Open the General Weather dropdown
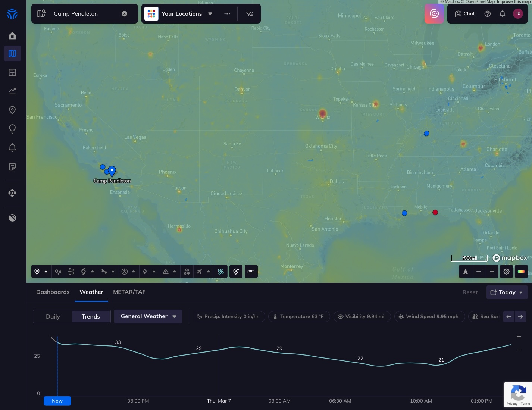532x410 pixels. pos(148,316)
